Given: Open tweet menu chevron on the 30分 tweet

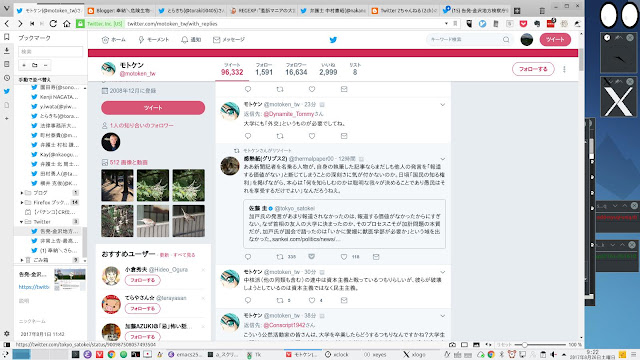Looking at the screenshot, I should point(442,272).
